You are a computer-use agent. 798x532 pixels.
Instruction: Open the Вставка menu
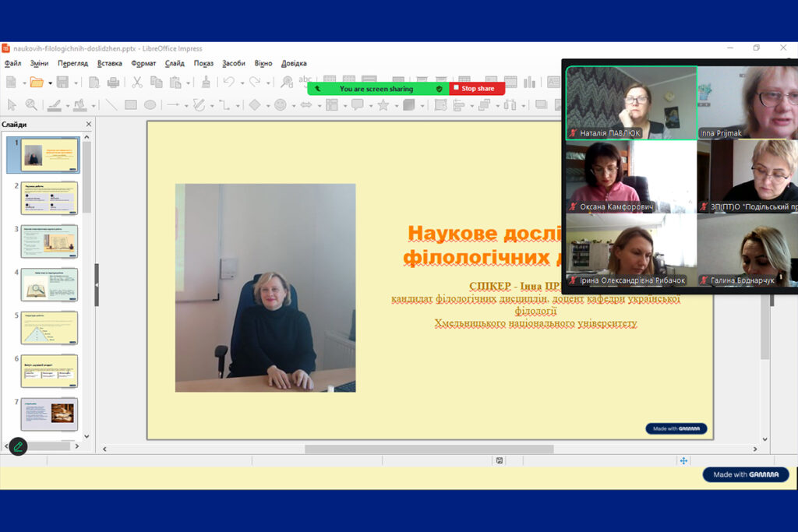pyautogui.click(x=110, y=63)
